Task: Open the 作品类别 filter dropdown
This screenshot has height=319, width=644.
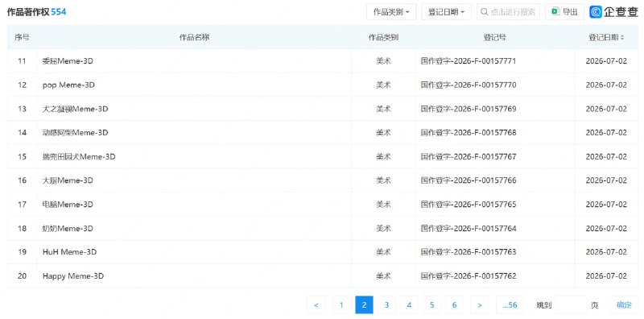Action: (391, 12)
